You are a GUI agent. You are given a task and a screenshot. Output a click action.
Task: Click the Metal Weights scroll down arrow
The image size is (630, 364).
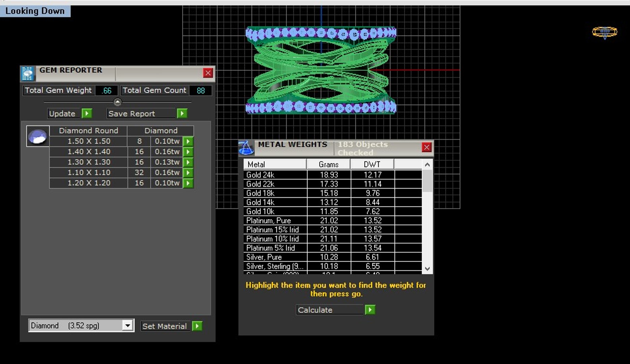pyautogui.click(x=427, y=269)
